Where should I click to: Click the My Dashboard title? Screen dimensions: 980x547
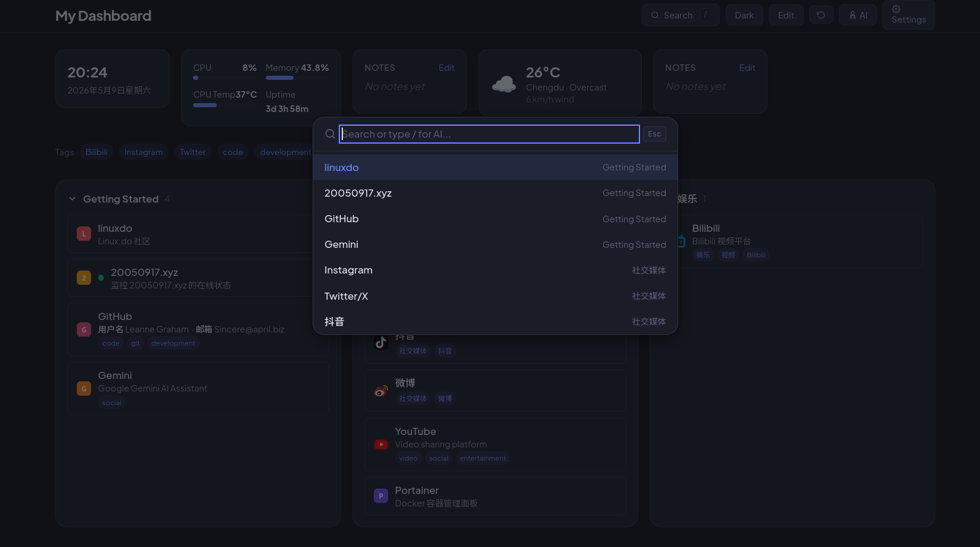tap(103, 15)
